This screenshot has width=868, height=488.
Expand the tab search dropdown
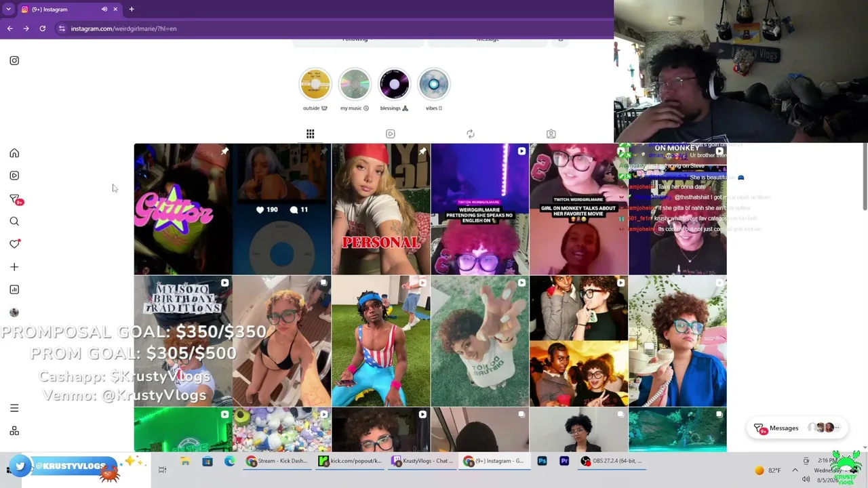pyautogui.click(x=8, y=9)
